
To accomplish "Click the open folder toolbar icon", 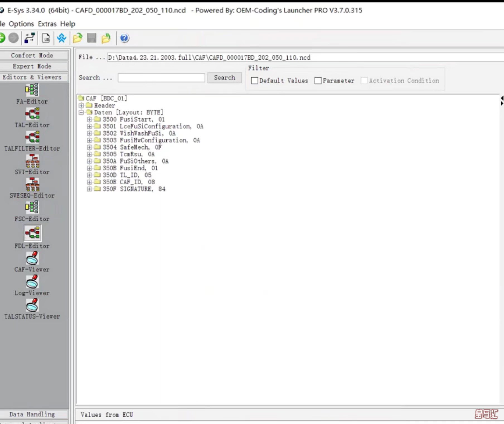I will [78, 38].
